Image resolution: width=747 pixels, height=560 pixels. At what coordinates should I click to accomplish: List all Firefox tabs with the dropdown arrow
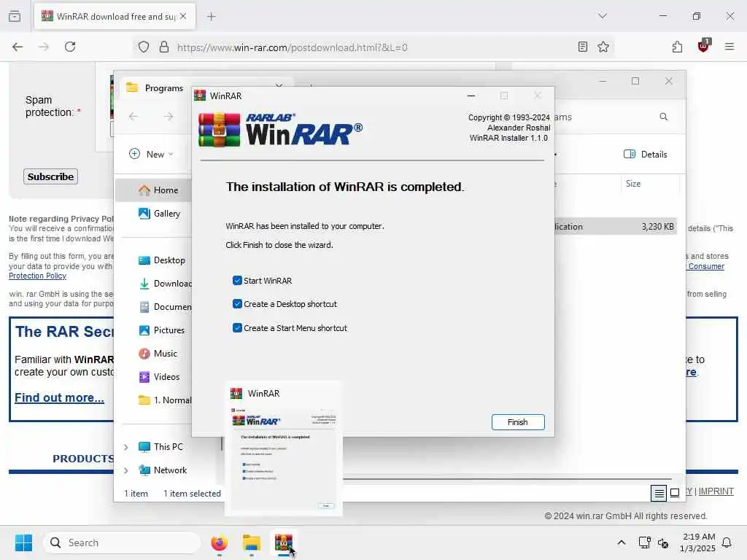603,16
